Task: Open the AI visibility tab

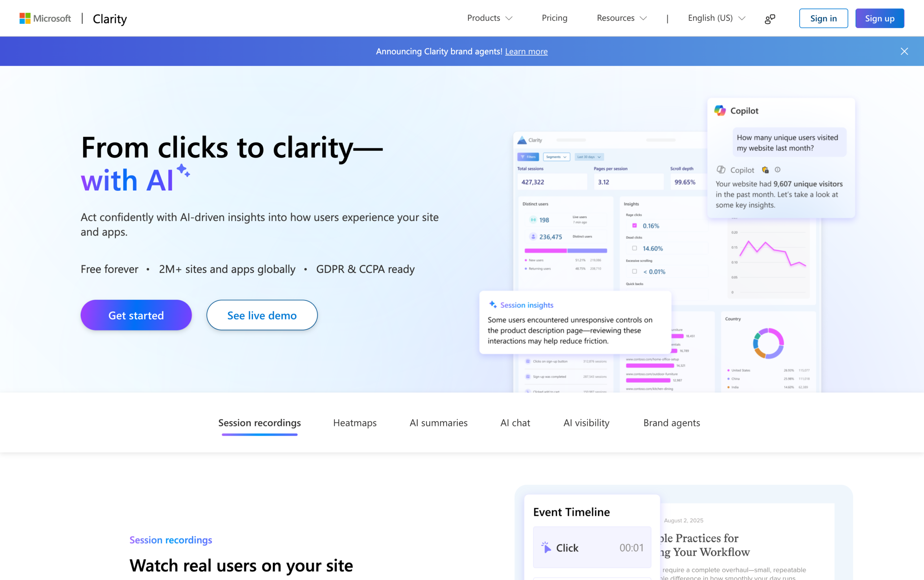Action: [586, 423]
